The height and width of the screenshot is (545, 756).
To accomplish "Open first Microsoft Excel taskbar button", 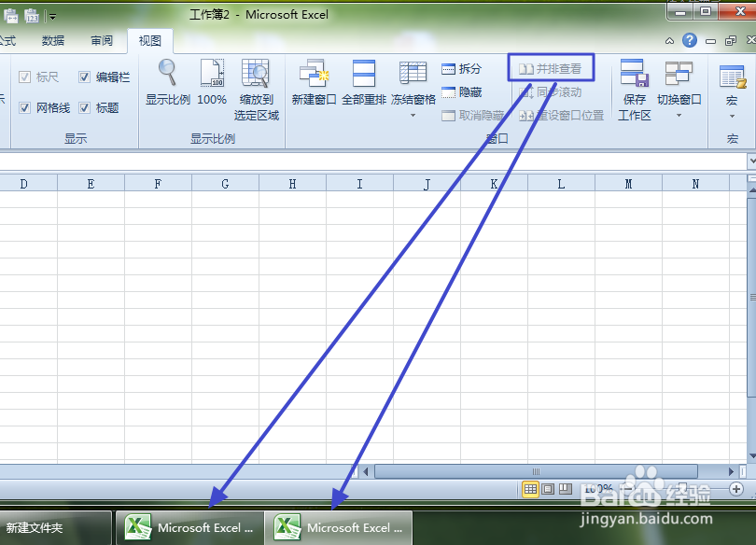I will (189, 527).
